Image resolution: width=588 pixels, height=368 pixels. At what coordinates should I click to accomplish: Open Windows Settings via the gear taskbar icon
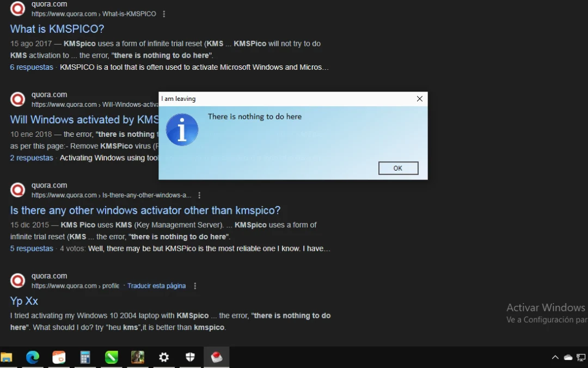(x=163, y=357)
